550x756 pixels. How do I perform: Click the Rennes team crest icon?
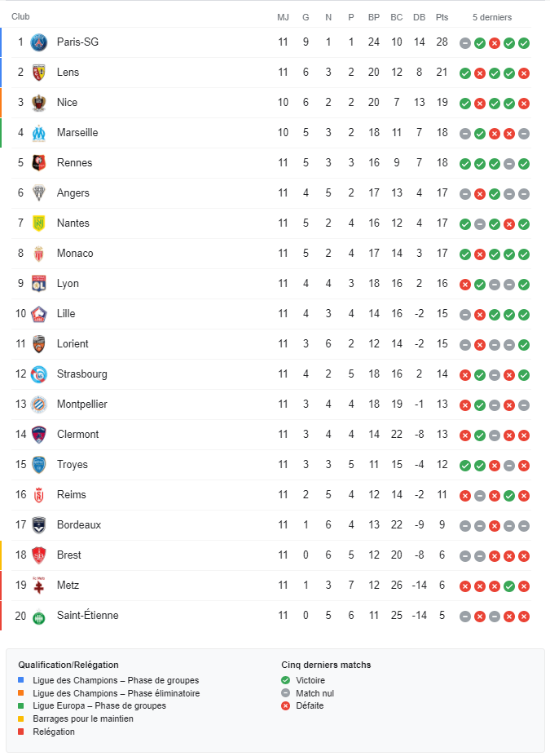38,163
